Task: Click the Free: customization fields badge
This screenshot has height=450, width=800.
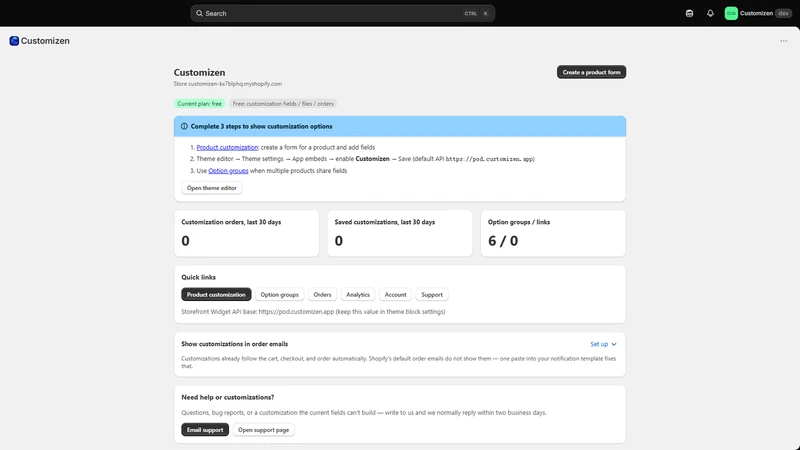Action: click(283, 104)
